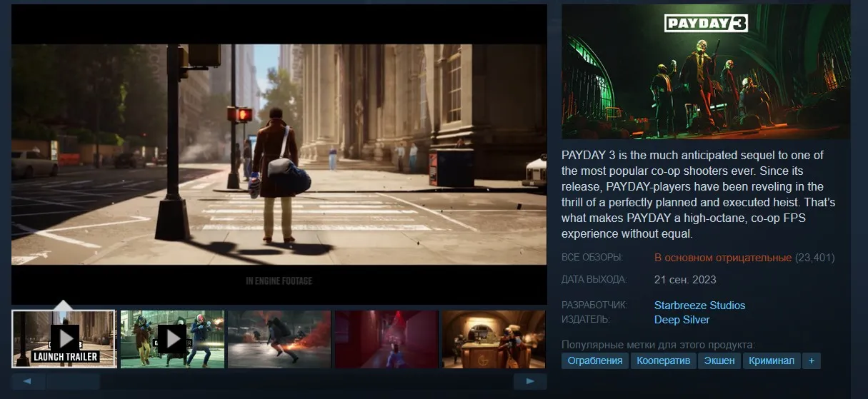Open the red hallway screenshot thumbnail
Image resolution: width=868 pixels, height=399 pixels.
[386, 339]
